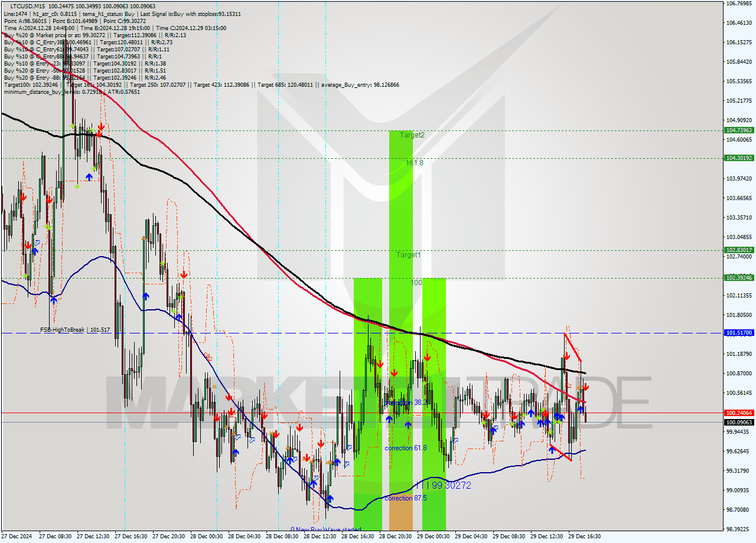Click the 'FSB-HighToBreak | 101.517' label

(75, 329)
